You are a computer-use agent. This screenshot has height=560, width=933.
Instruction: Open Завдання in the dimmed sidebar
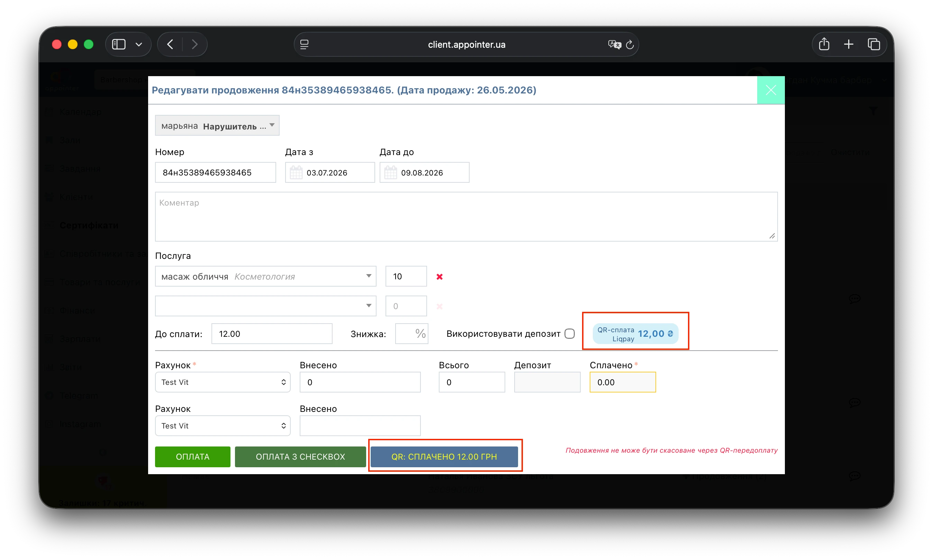80,169
